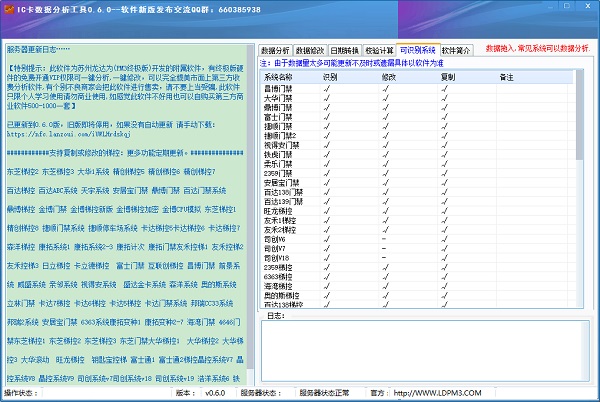600x402 pixels.
Task: Select the 司创V6 row
Action: pos(417,239)
